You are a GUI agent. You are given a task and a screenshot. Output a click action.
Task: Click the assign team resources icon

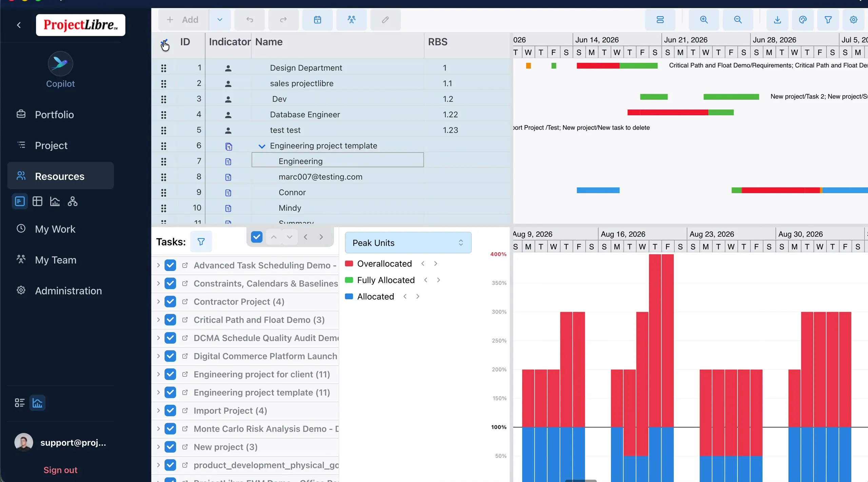351,20
